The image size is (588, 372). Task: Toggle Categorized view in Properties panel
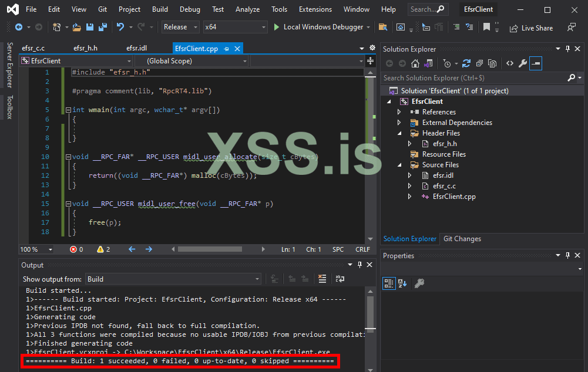[x=389, y=283]
